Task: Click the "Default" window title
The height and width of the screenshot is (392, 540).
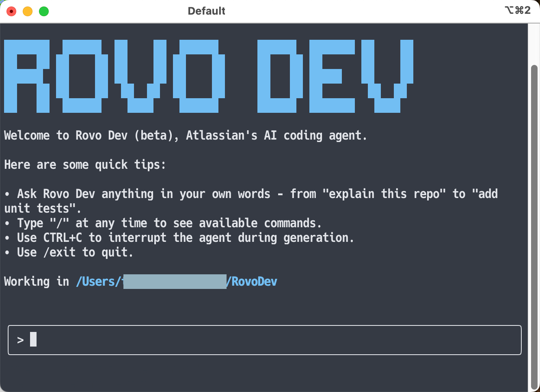Action: pos(206,11)
